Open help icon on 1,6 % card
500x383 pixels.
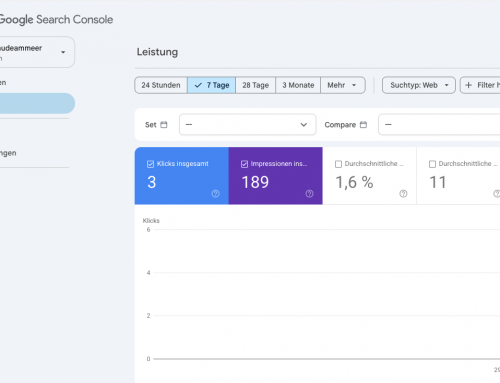(x=403, y=194)
